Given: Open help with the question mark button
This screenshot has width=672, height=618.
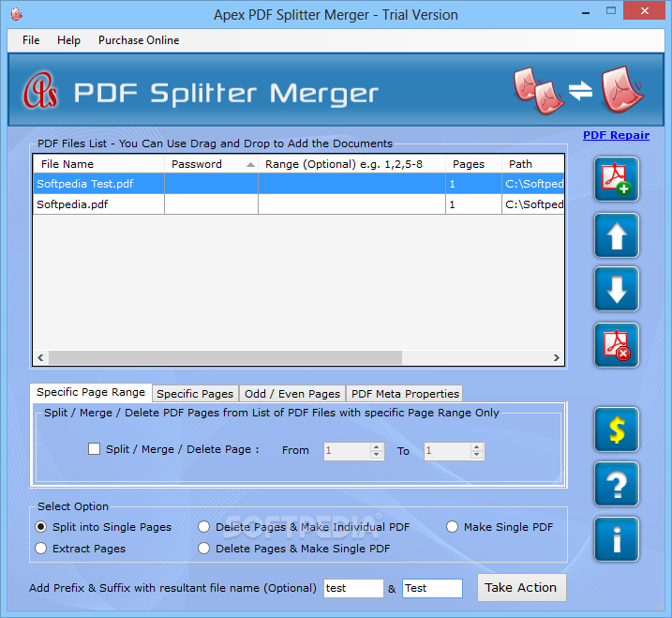Looking at the screenshot, I should point(617,484).
